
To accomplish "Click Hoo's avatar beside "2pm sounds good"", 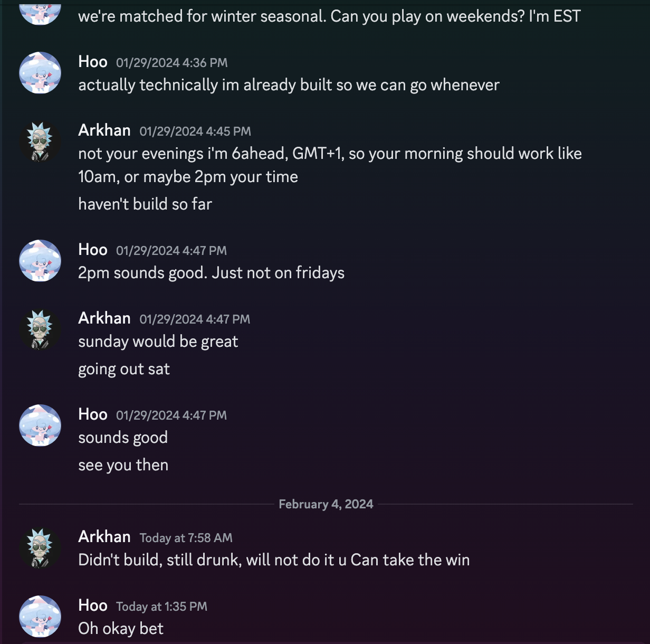I will 40,261.
